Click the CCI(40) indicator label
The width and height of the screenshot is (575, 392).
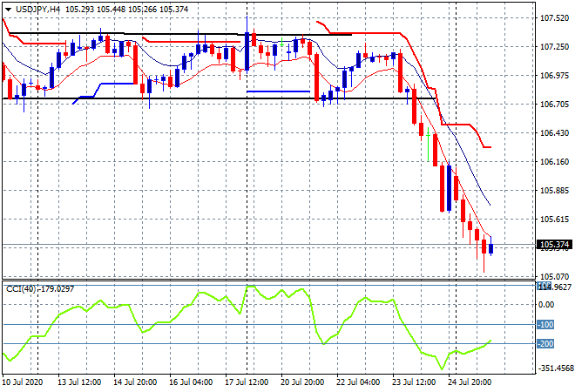pyautogui.click(x=40, y=289)
